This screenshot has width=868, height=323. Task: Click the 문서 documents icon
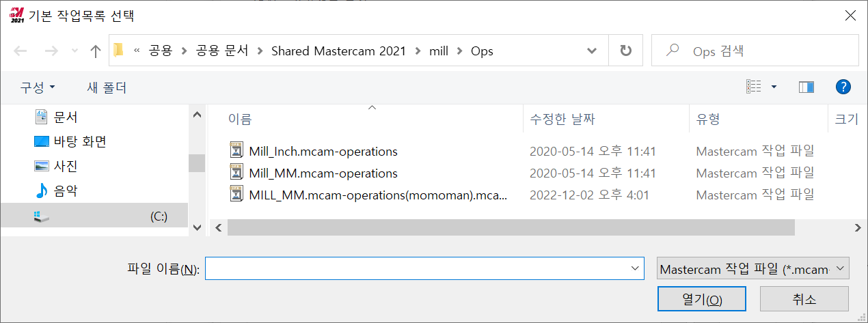(41, 117)
